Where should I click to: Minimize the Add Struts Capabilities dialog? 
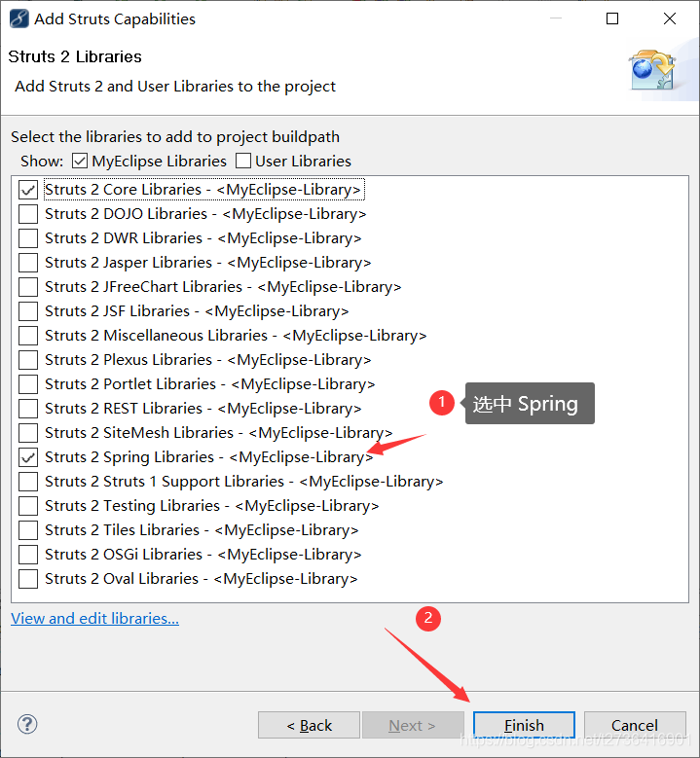(x=556, y=18)
